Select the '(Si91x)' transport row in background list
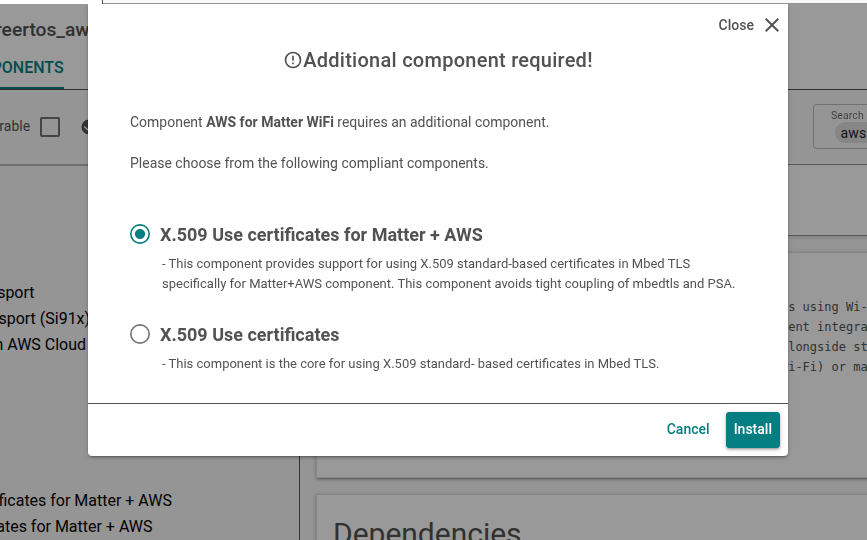This screenshot has width=867, height=540. (44, 318)
